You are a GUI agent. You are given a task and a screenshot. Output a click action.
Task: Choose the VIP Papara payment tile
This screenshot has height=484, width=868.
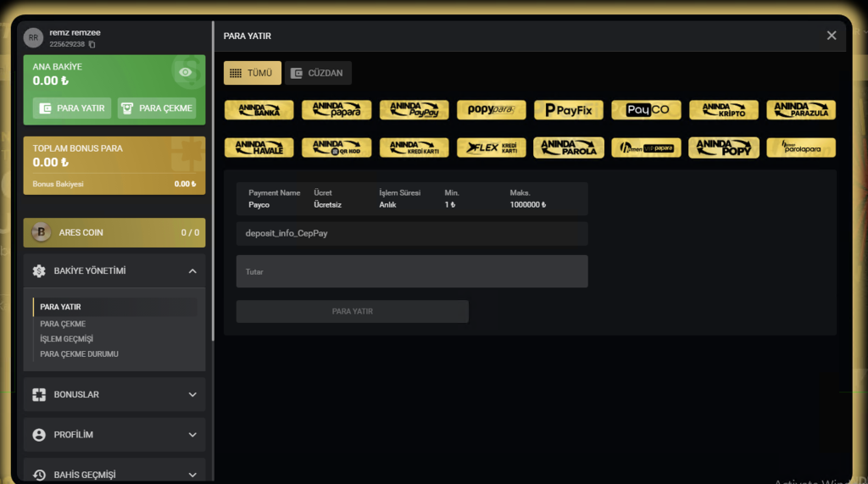click(646, 147)
